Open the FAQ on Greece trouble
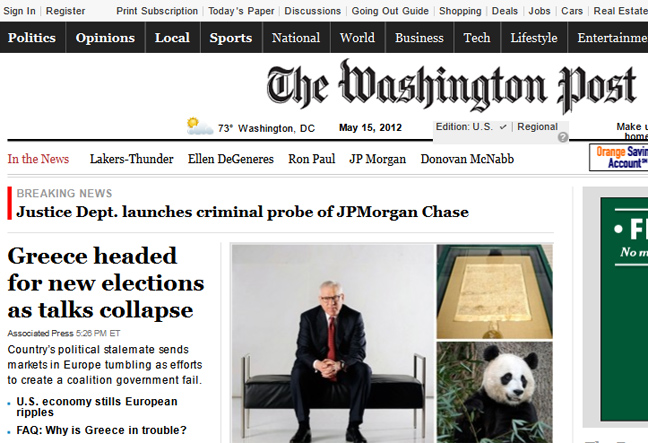Image resolution: width=648 pixels, height=443 pixels. [102, 430]
